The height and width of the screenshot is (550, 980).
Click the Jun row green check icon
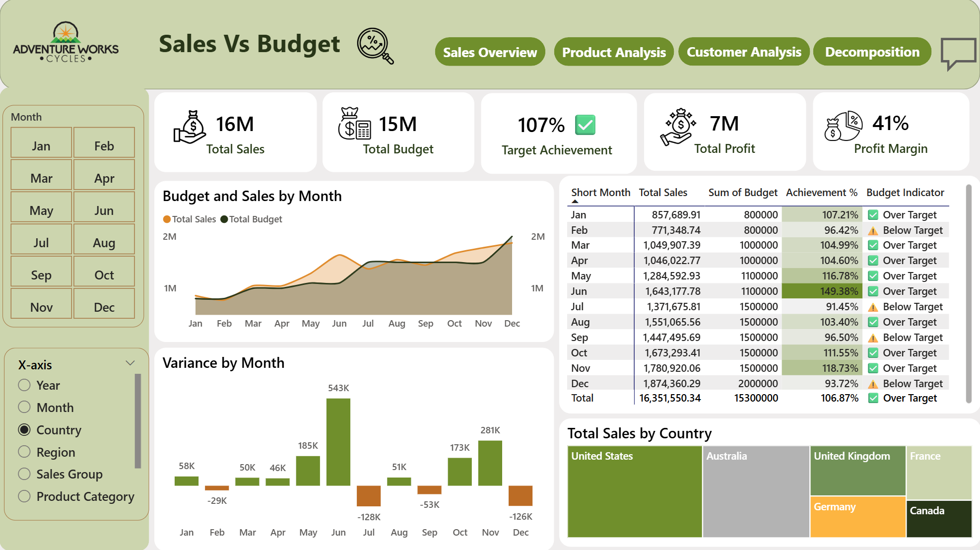[x=873, y=291]
